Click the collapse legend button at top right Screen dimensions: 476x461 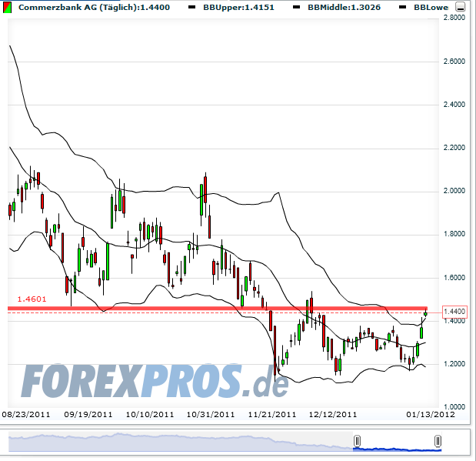point(460,7)
